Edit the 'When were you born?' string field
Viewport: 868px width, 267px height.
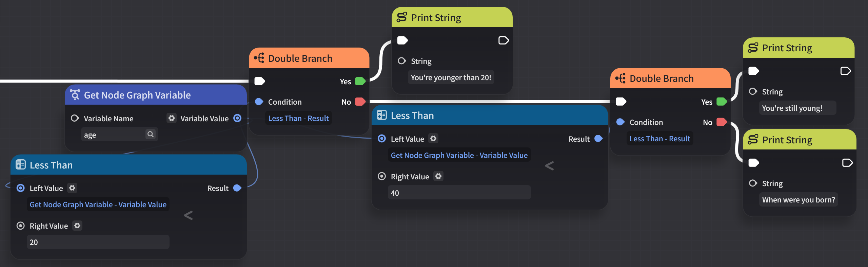pos(798,200)
